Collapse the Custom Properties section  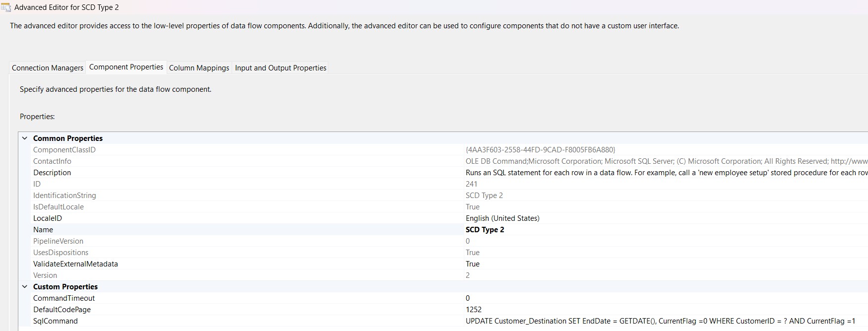click(x=24, y=286)
